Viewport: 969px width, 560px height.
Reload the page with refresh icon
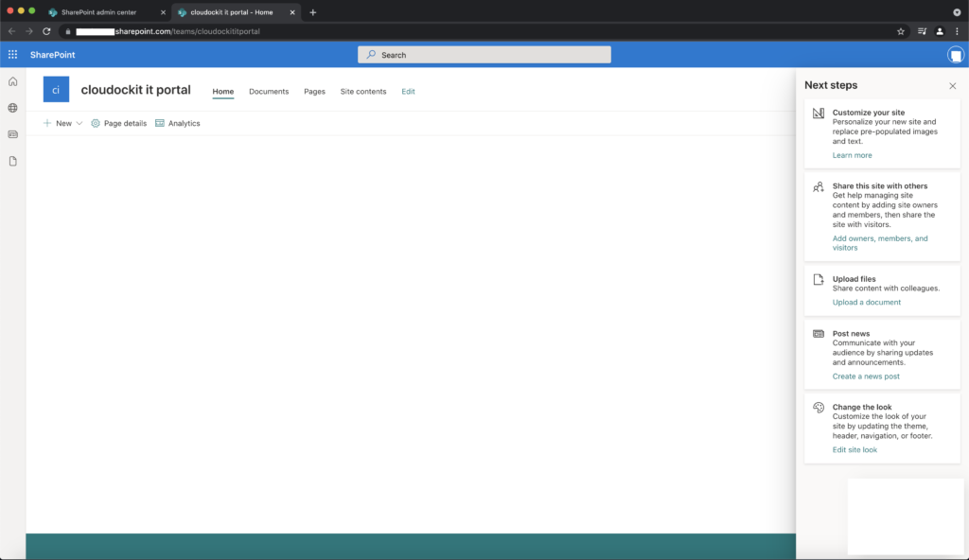point(46,31)
